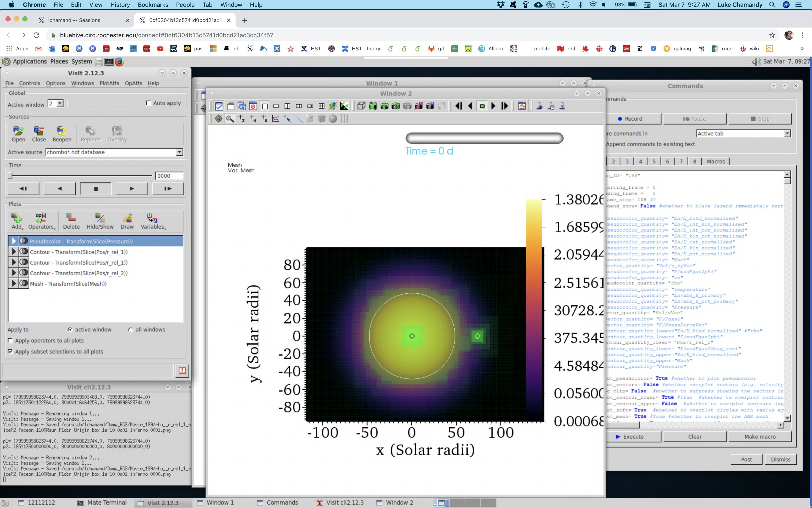The height and width of the screenshot is (508, 812).
Task: Click the save view camera icon with floppy
Action: point(430,106)
